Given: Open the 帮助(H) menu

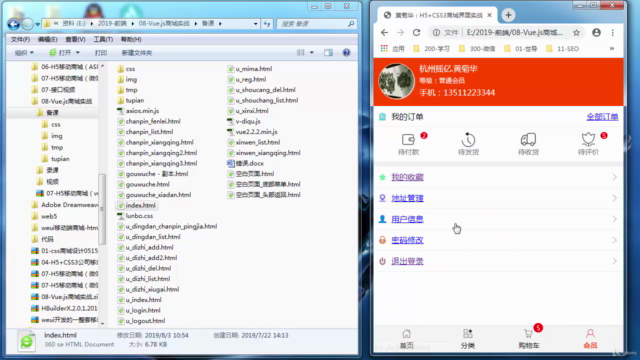Looking at the screenshot, I should point(131,39).
